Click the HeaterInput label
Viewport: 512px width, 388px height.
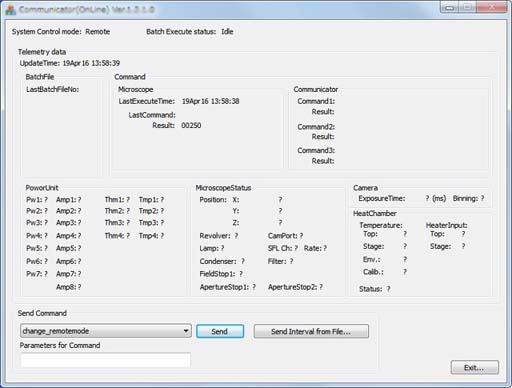tap(446, 225)
